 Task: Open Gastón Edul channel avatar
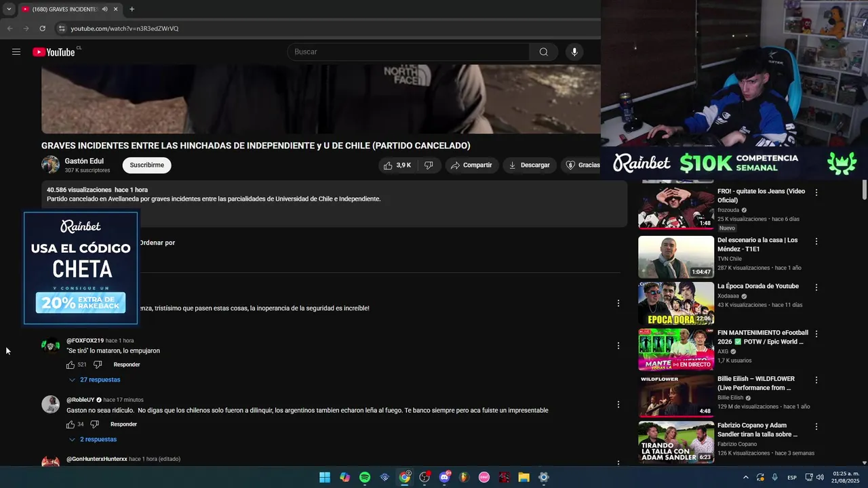[51, 165]
